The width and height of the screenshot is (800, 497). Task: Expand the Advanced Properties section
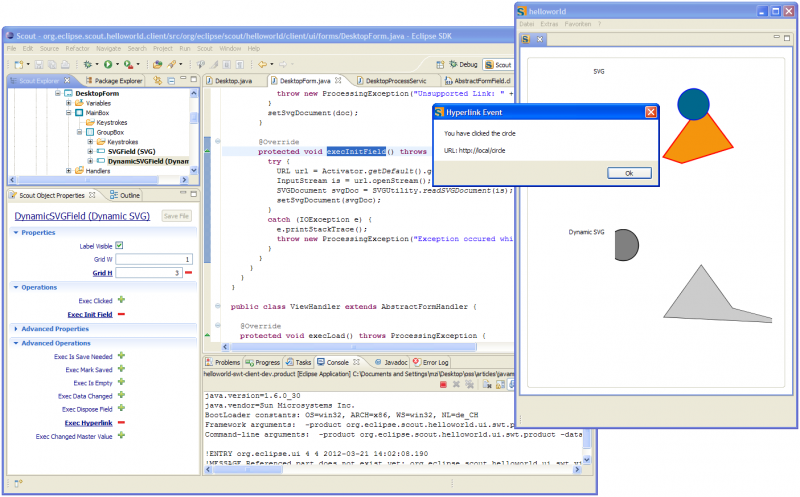[16, 329]
